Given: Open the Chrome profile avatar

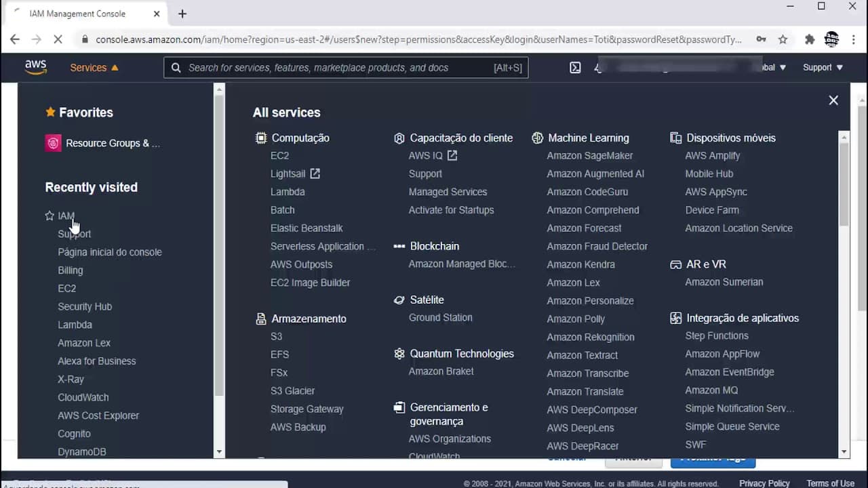Looking at the screenshot, I should [x=831, y=39].
